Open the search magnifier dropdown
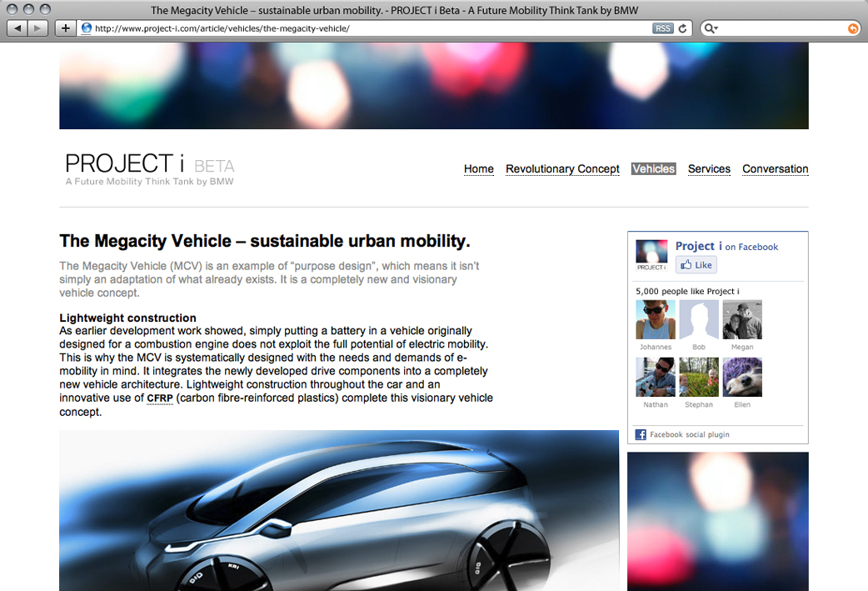The width and height of the screenshot is (868, 591). [711, 28]
